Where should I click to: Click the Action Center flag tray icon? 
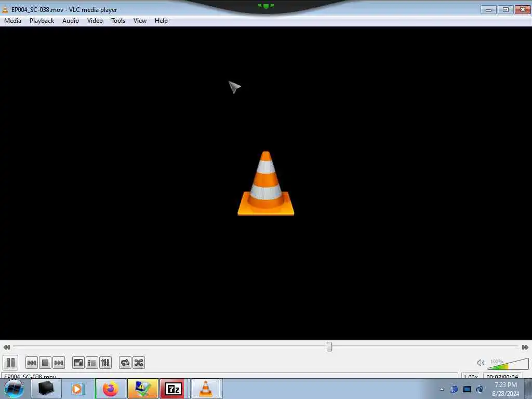tap(454, 389)
